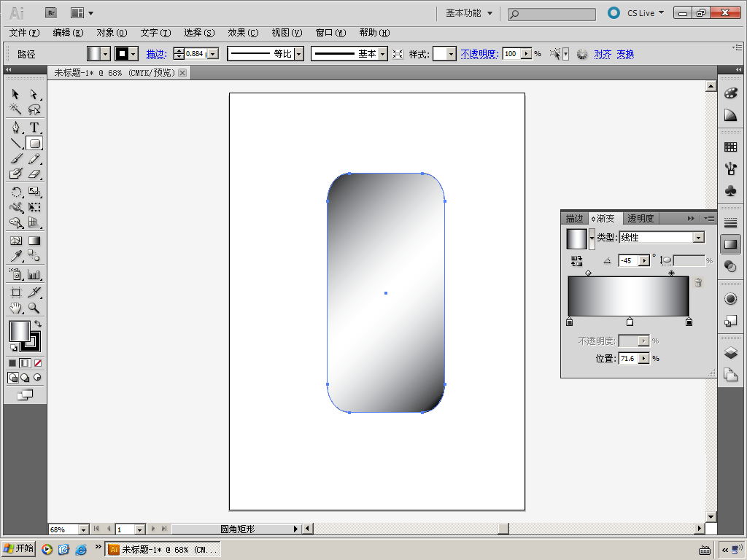747x560 pixels.
Task: Select the white middle gradient stop
Action: click(630, 322)
